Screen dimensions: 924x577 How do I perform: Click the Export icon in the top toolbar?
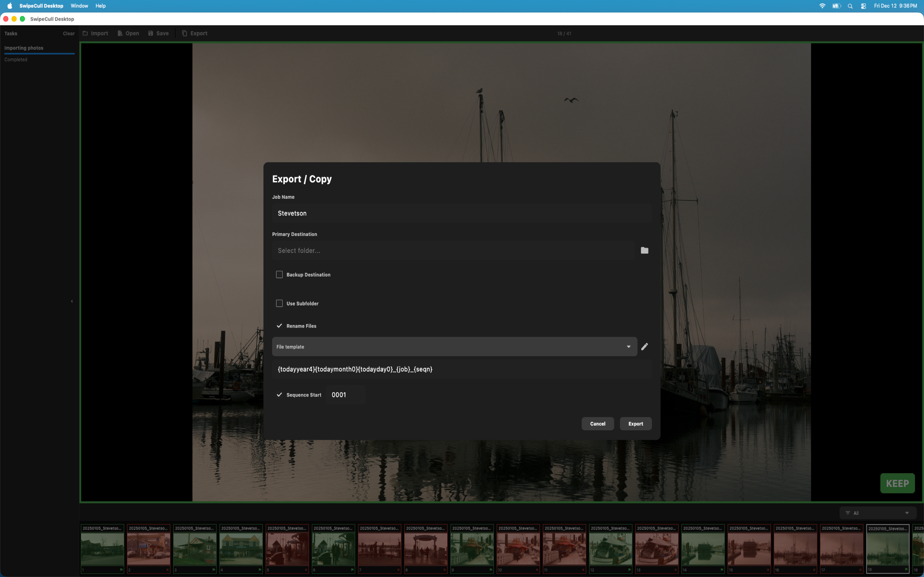pos(184,33)
